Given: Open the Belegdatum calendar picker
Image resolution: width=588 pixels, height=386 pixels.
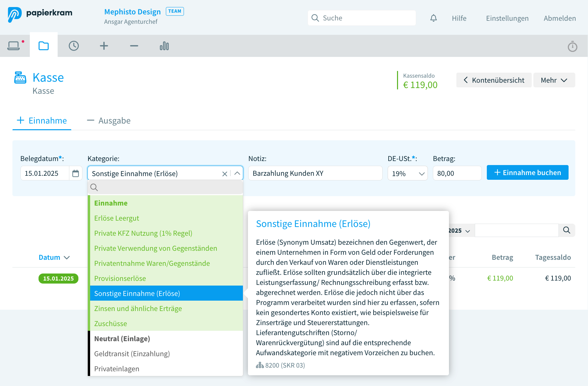Looking at the screenshot, I should click(76, 173).
